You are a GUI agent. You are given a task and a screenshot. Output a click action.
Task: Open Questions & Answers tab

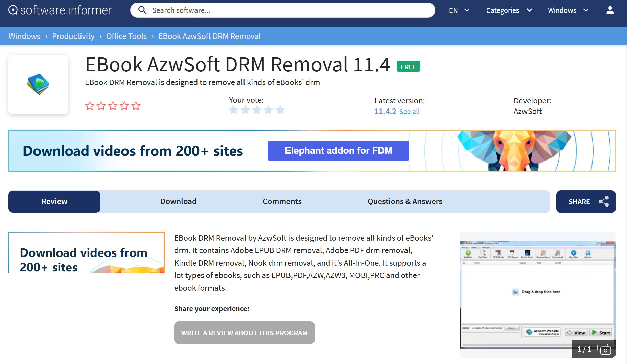pos(405,201)
